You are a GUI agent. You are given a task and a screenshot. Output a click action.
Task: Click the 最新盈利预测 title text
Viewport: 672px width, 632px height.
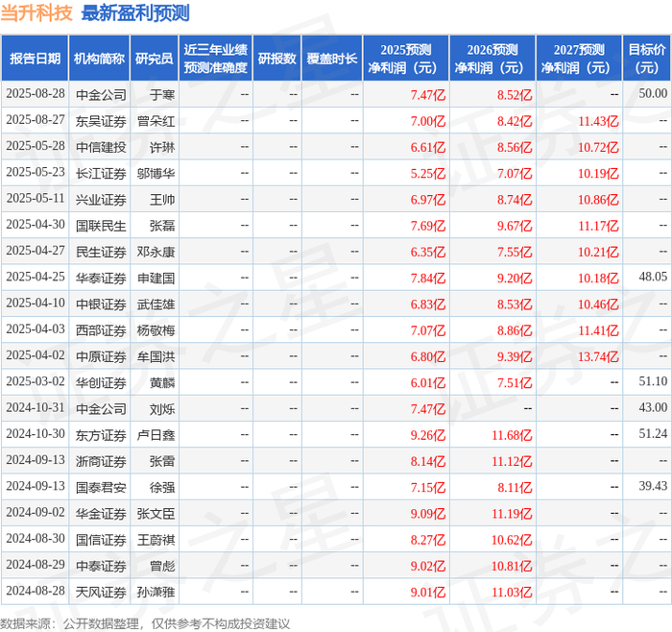click(x=135, y=12)
